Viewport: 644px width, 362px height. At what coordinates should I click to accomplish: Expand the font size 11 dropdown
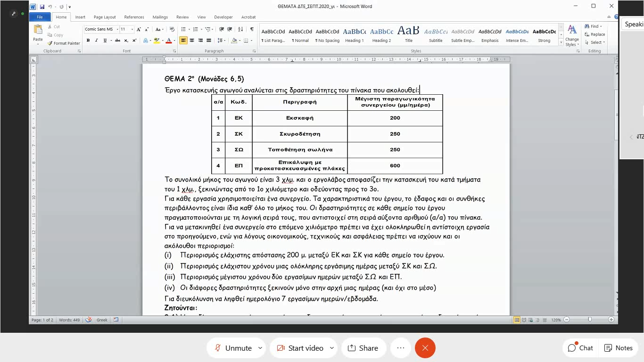coord(132,29)
